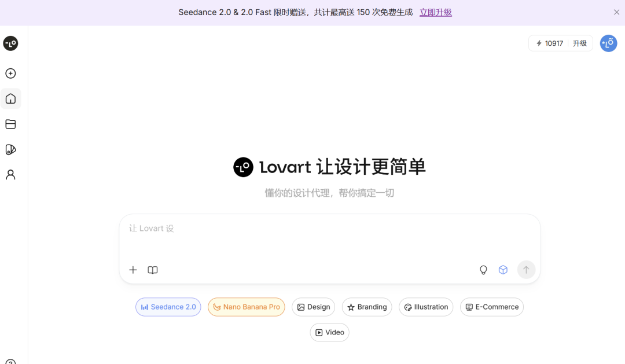Switch to the Illustration category

coord(426,307)
